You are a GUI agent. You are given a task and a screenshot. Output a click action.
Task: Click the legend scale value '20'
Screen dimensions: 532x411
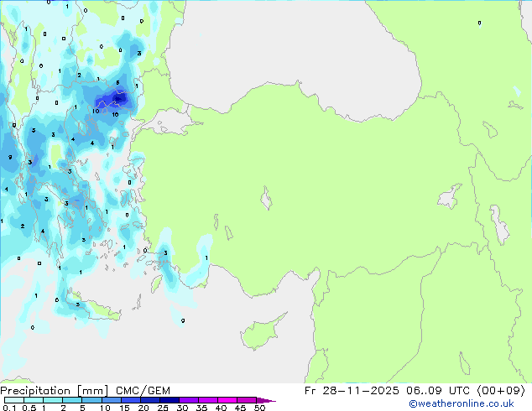coord(143,408)
